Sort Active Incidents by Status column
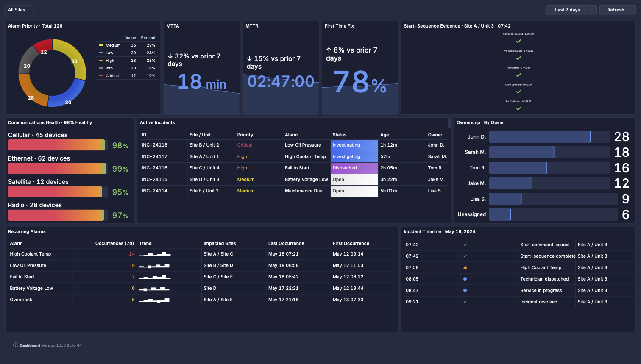Viewport: 641px width, 364px height. (x=340, y=135)
